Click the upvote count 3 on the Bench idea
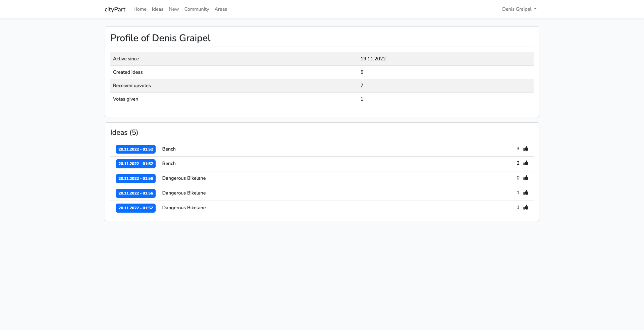 coord(518,149)
